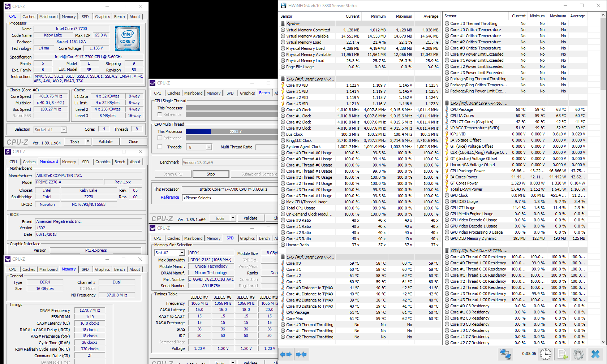The height and width of the screenshot is (364, 607).
Task: Click the icon beside Total DRAM Power
Action: pos(447,189)
